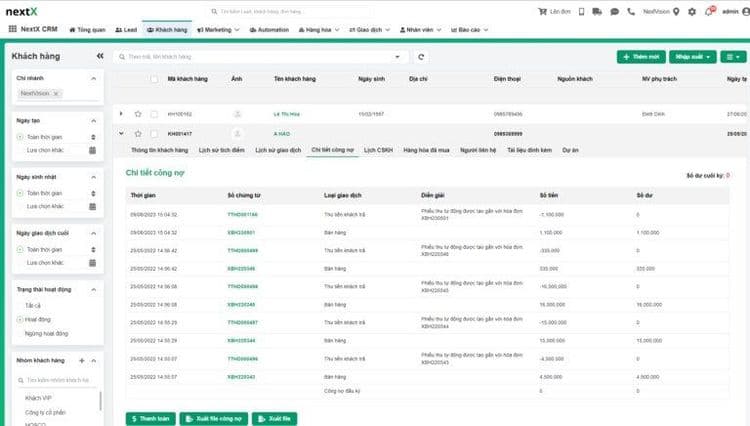Viewport: 750px width, 426px height.
Task: Open the Nhập xuất dropdown button
Action: pyautogui.click(x=692, y=57)
